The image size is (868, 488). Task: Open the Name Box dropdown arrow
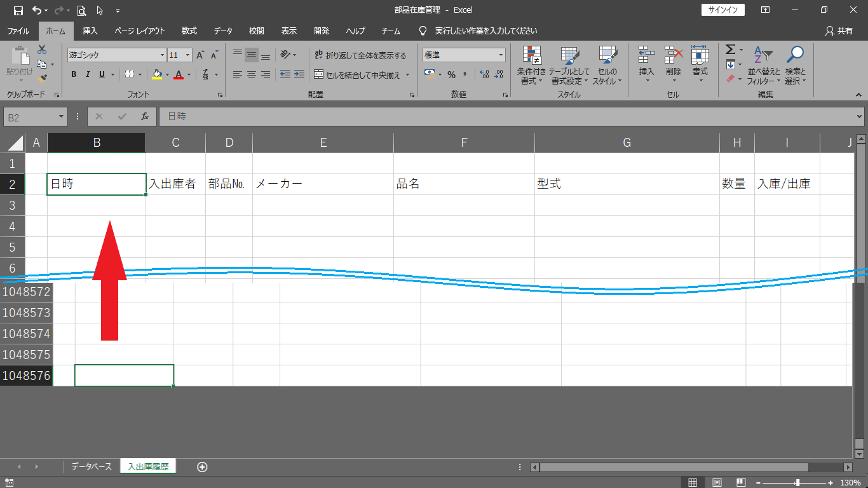tap(62, 117)
